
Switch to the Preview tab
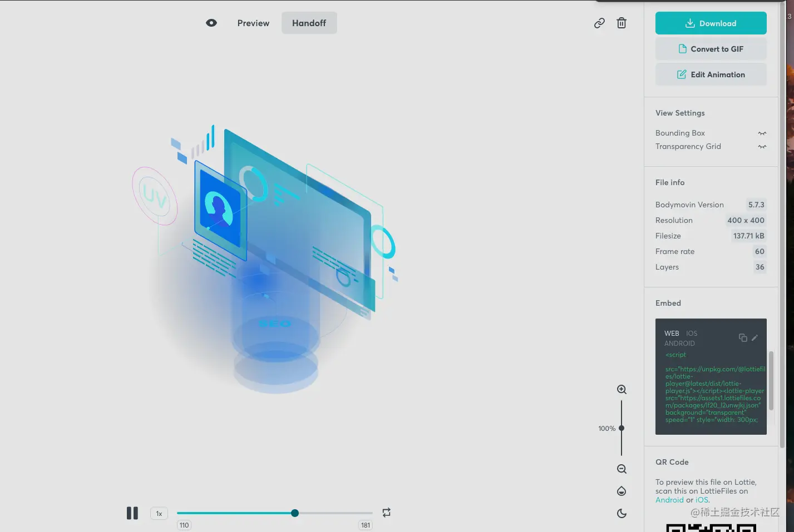253,23
